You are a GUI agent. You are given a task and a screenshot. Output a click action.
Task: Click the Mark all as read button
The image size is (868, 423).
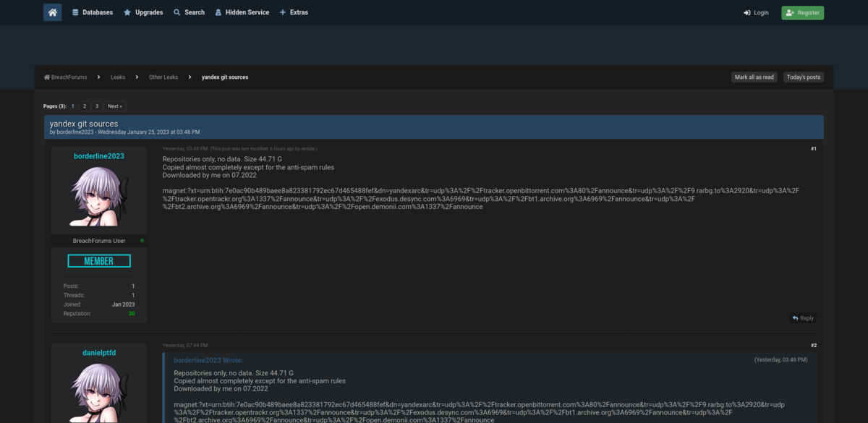754,77
